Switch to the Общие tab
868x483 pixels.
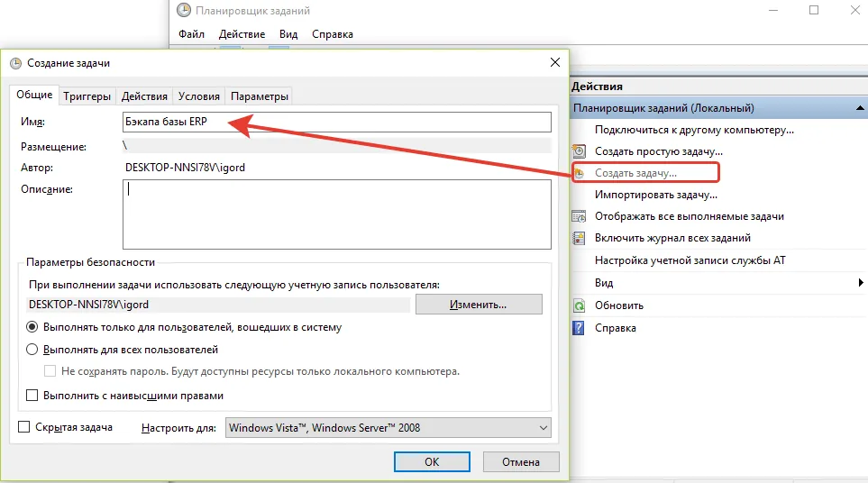pyautogui.click(x=34, y=95)
